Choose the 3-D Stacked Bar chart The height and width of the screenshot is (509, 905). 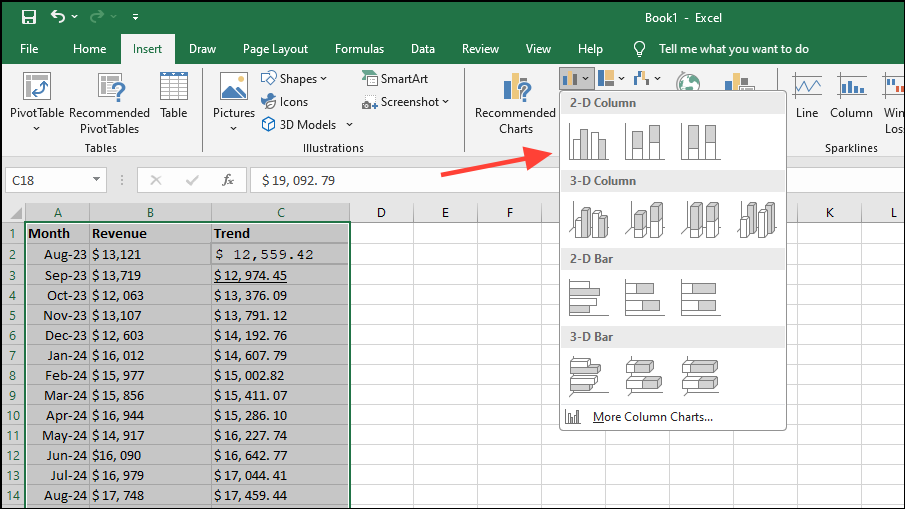point(644,375)
